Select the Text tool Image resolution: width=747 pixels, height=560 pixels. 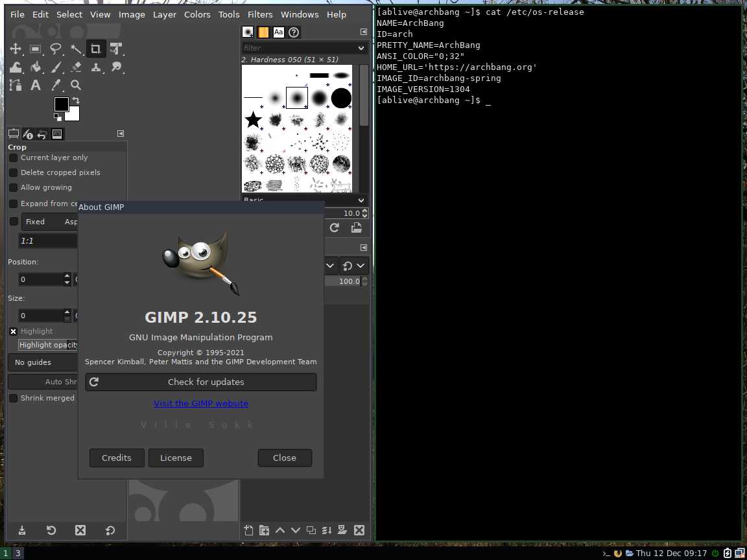pos(35,86)
